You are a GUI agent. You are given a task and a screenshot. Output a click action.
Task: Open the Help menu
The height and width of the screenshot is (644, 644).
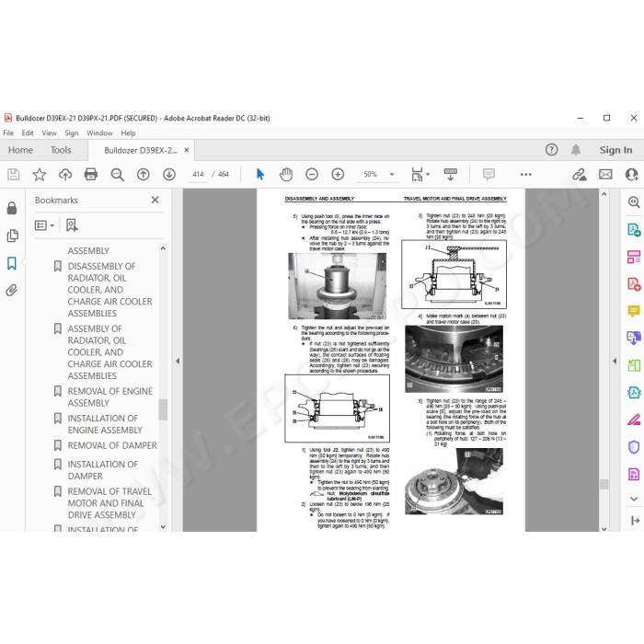(128, 133)
